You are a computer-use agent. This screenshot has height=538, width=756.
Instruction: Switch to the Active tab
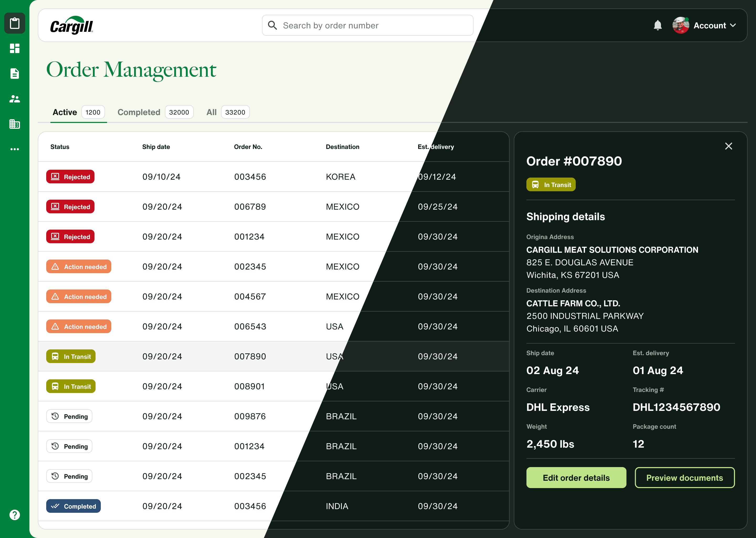(x=78, y=112)
